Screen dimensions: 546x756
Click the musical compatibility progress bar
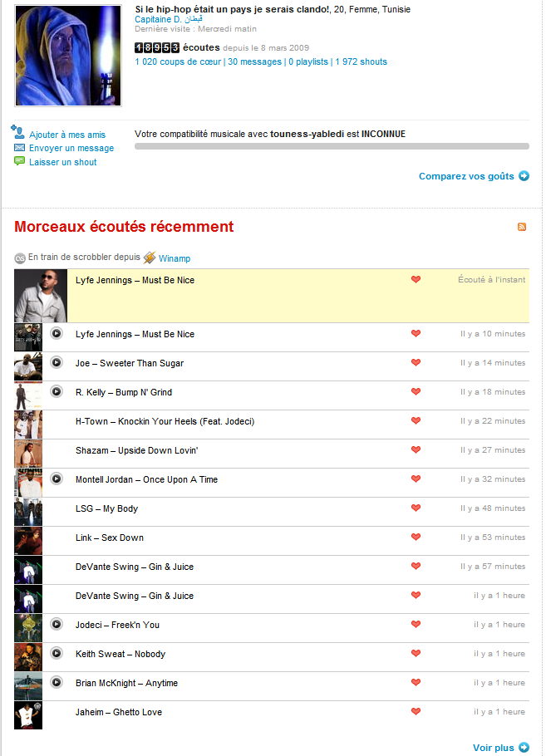[x=332, y=146]
